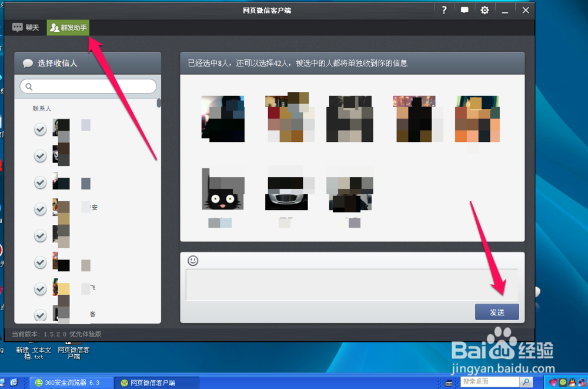Uncheck the third contact under 联系人
Image resolution: width=588 pixels, height=389 pixels.
(40, 182)
